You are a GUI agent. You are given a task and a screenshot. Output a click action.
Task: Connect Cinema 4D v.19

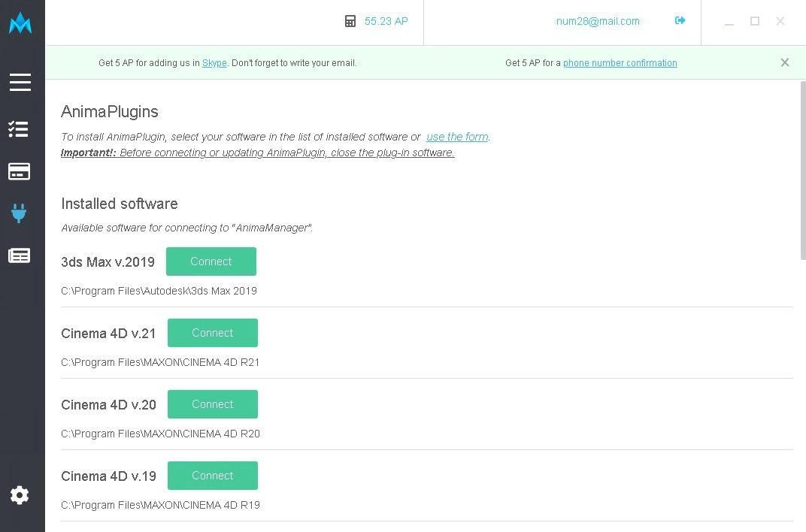click(212, 476)
